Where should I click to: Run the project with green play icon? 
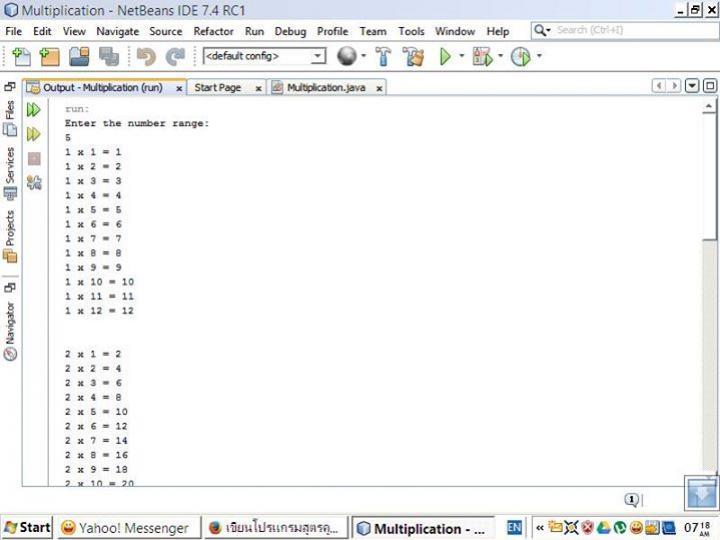coord(445,56)
